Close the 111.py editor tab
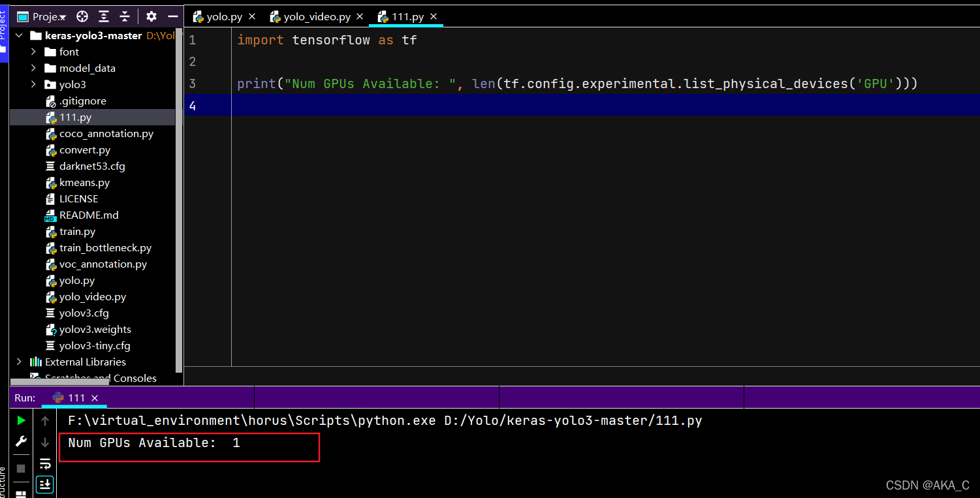Screen dimensions: 980x498 coord(434,17)
